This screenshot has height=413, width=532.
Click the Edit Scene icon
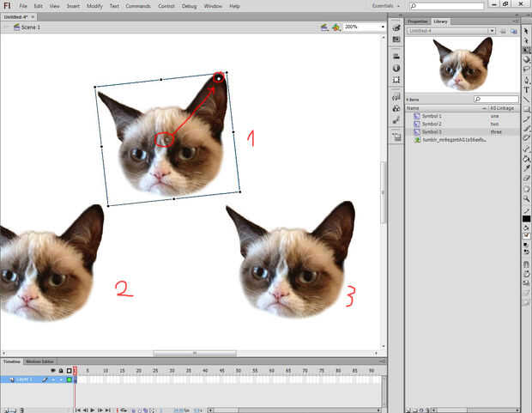tap(324, 27)
